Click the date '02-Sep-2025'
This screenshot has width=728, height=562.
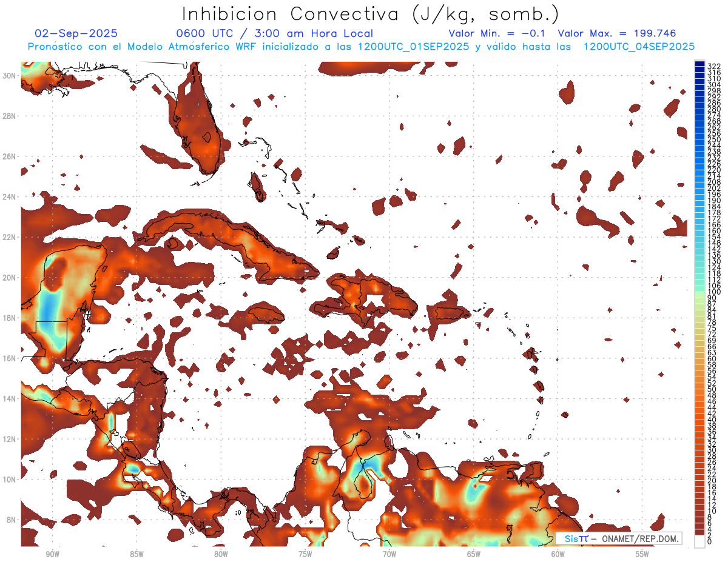pyautogui.click(x=76, y=33)
